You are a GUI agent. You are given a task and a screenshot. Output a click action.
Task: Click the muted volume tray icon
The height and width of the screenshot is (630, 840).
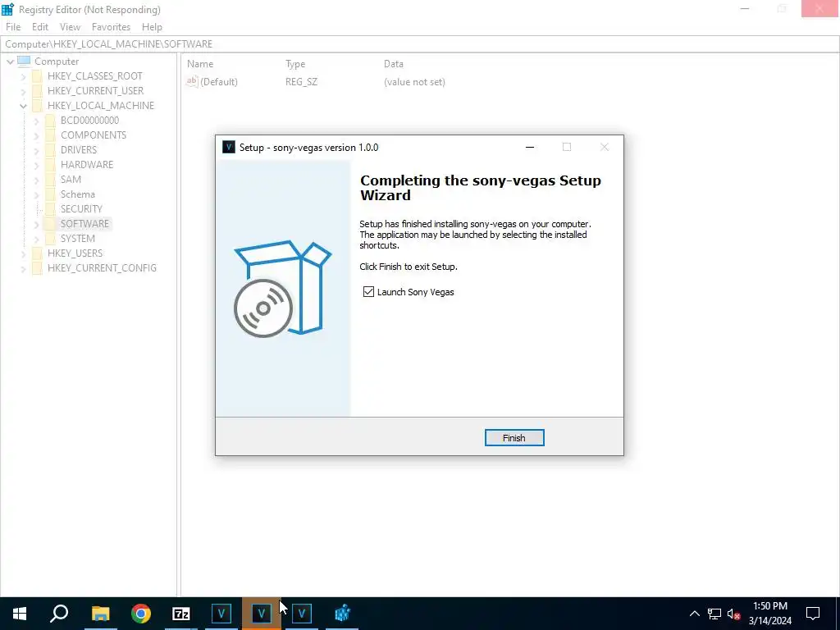tap(734, 614)
